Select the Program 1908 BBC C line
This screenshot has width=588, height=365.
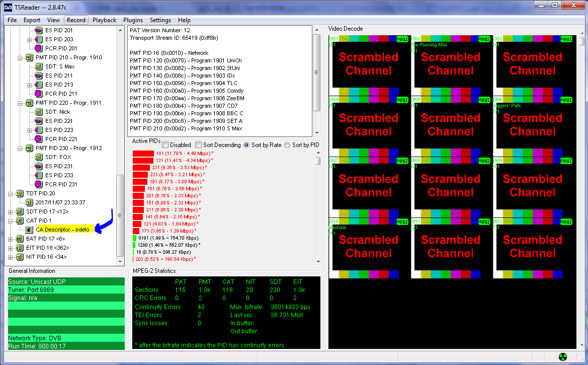point(186,113)
